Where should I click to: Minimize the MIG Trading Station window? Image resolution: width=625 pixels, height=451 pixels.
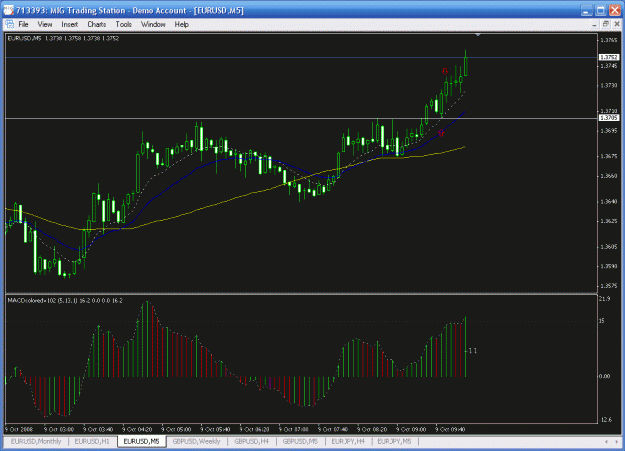pos(586,10)
